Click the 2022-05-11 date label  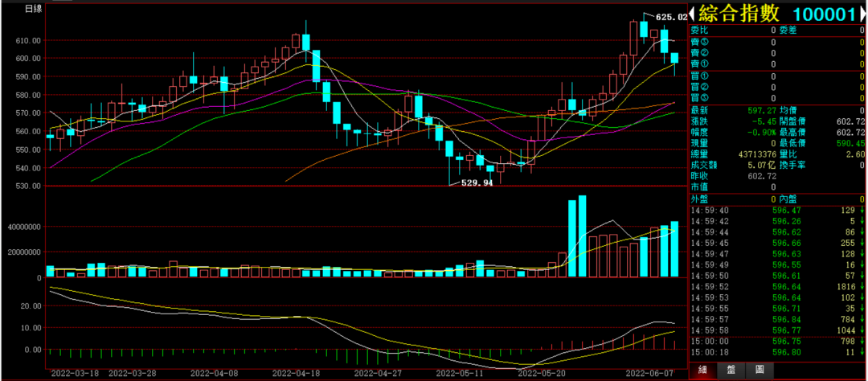tap(458, 374)
